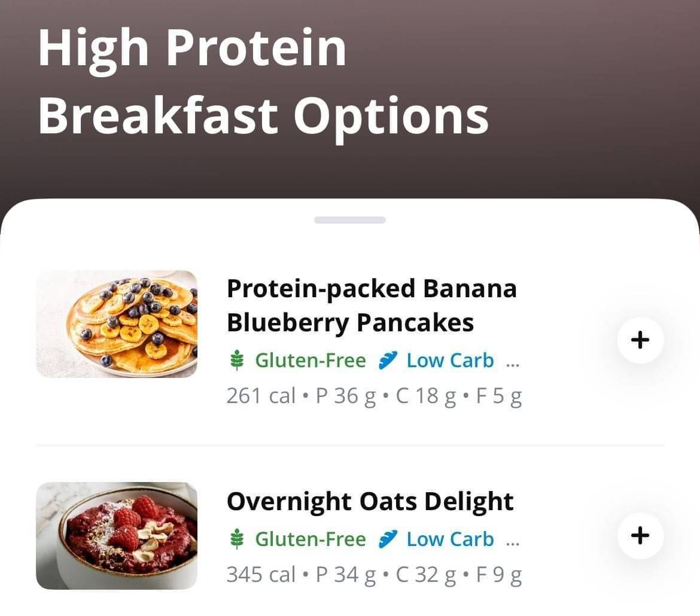Show more tags ellipsis for Overnight Oats

point(513,541)
